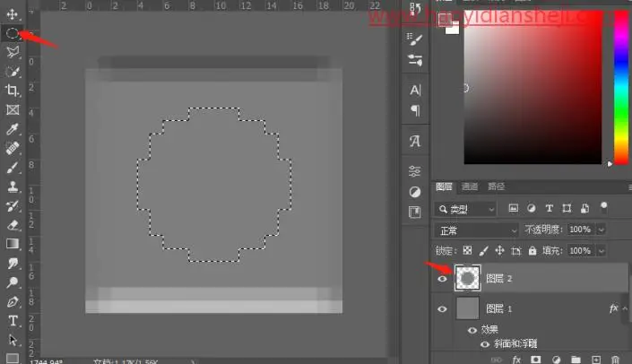Filter layers by shape layers
Image resolution: width=632 pixels, height=364 pixels.
point(567,208)
